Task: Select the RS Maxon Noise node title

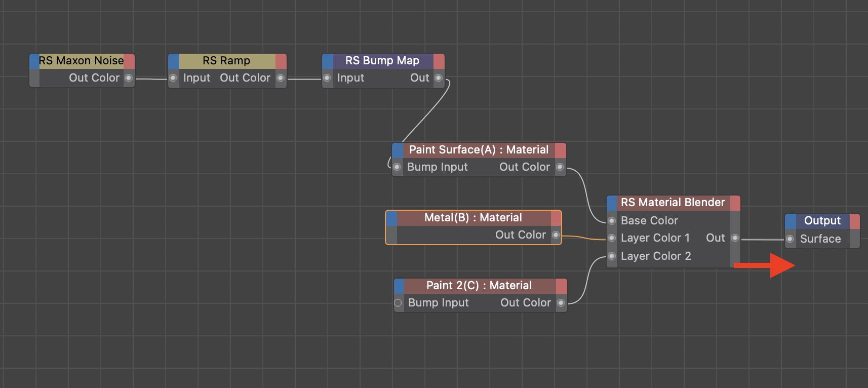Action: click(81, 61)
